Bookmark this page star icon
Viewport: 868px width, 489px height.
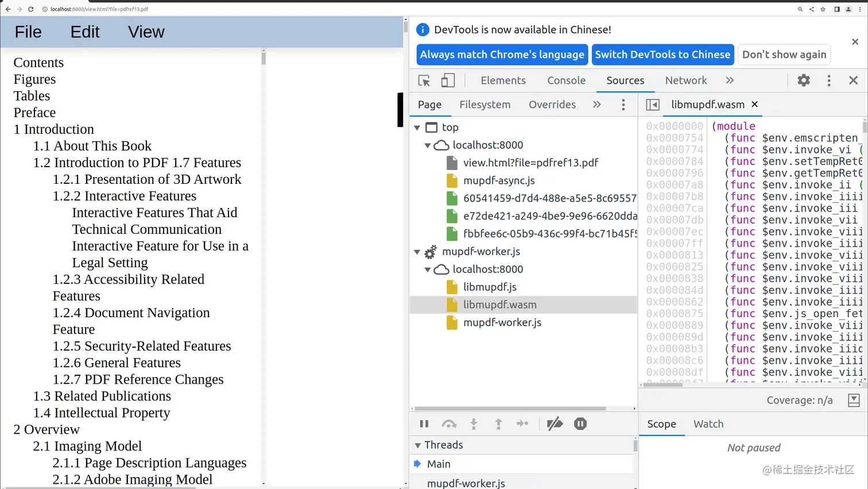point(823,9)
